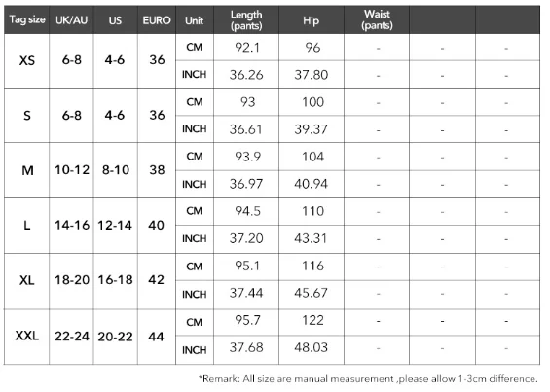This screenshot has height=392, width=550.
Task: Select the 45.67 hip inch value
Action: click(312, 293)
